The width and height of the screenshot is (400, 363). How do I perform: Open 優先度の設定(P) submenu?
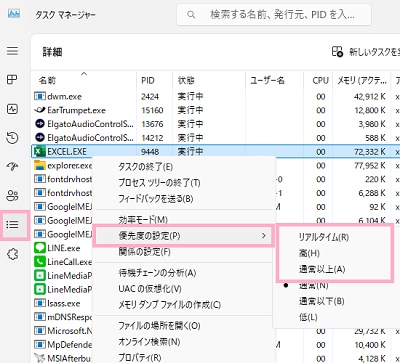183,236
